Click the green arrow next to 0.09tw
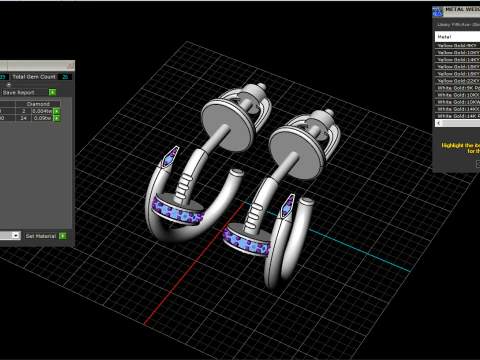The height and width of the screenshot is (360, 480). coord(57,118)
